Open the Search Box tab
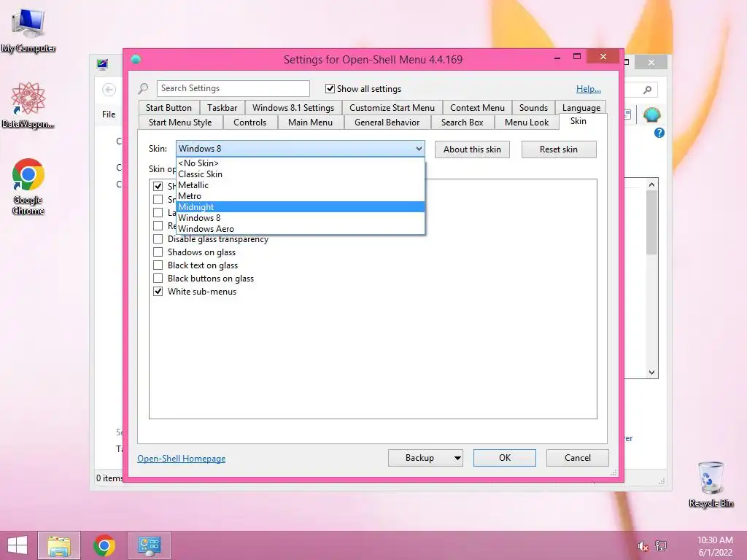The width and height of the screenshot is (747, 560). tap(462, 122)
